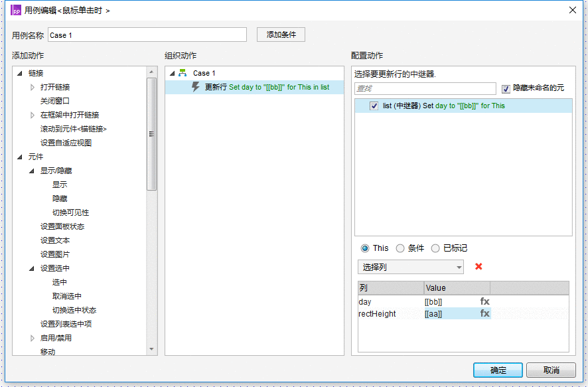Select 设置文本 action
This screenshot has width=588, height=387.
point(54,240)
